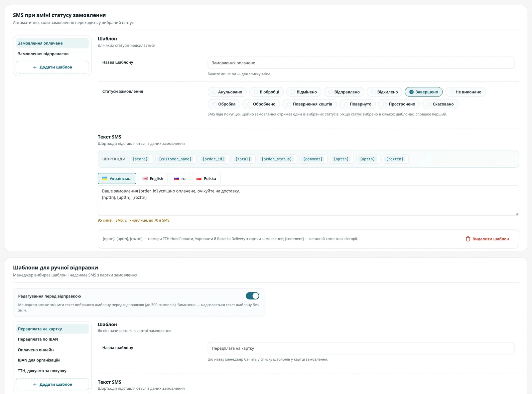The image size is (532, 394).
Task: Select the ТТН, дякуємо за покупку template
Action: [x=52, y=371]
